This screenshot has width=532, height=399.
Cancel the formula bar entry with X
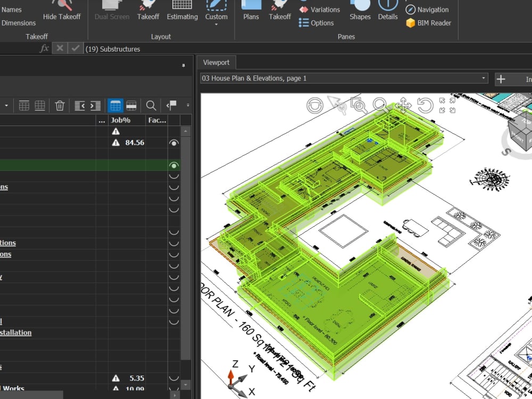click(60, 48)
